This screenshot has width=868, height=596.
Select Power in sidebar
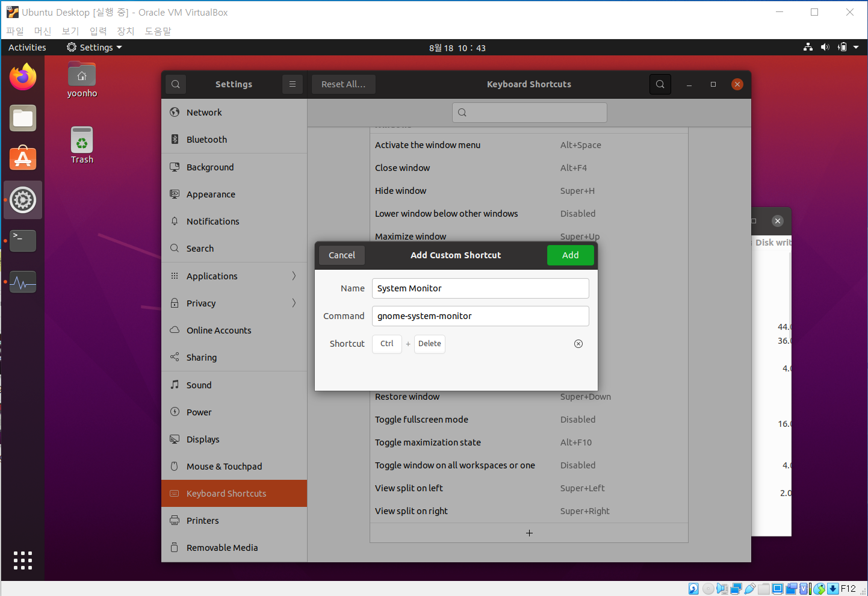coord(234,412)
